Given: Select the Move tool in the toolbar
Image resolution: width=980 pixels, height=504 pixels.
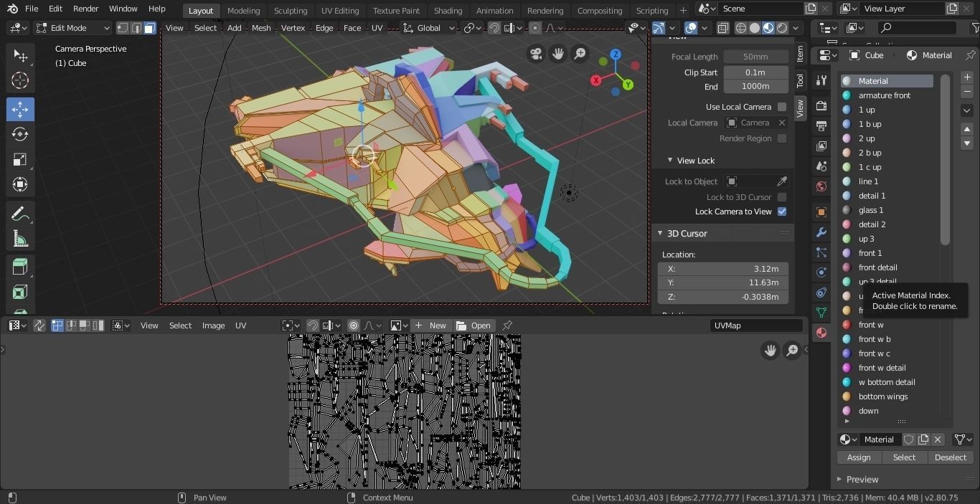Looking at the screenshot, I should [x=20, y=109].
